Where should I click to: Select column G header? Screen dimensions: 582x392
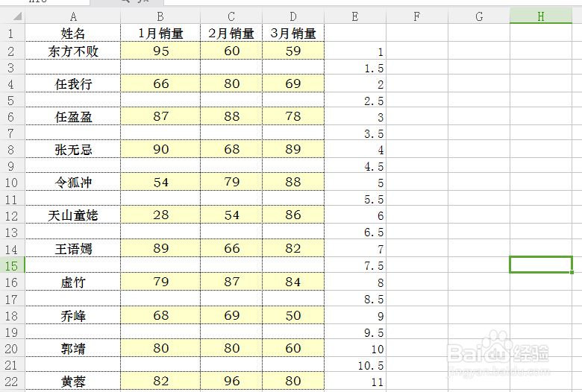tap(479, 16)
